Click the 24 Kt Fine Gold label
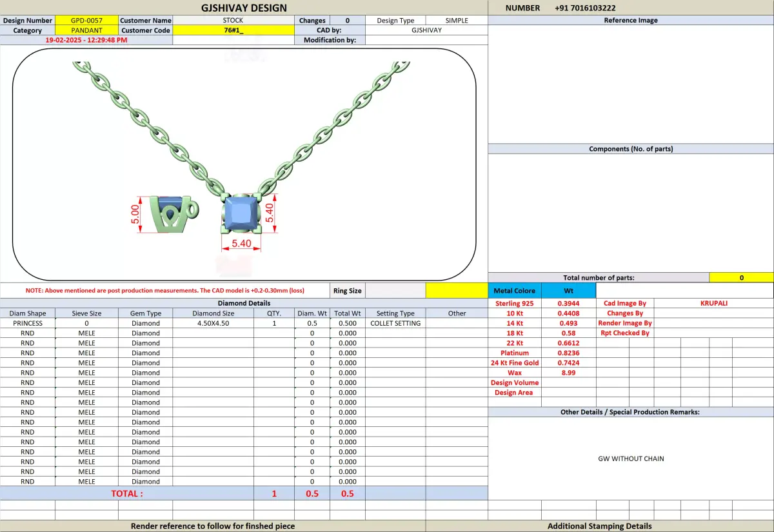This screenshot has height=532, width=774. 515,363
